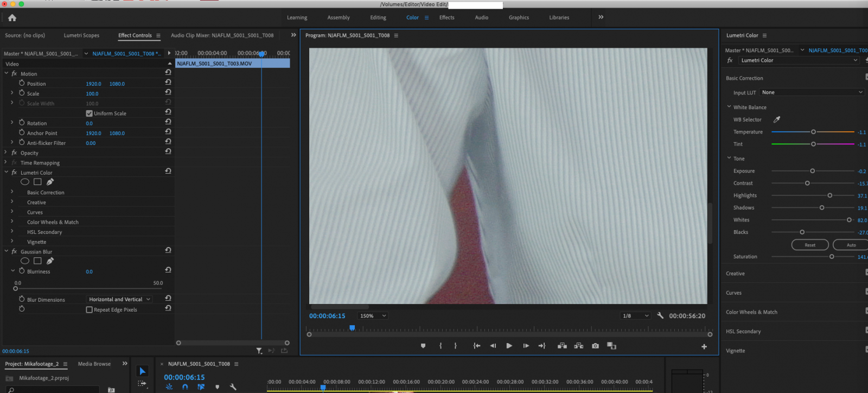Open the Input LUT dropdown

[812, 92]
